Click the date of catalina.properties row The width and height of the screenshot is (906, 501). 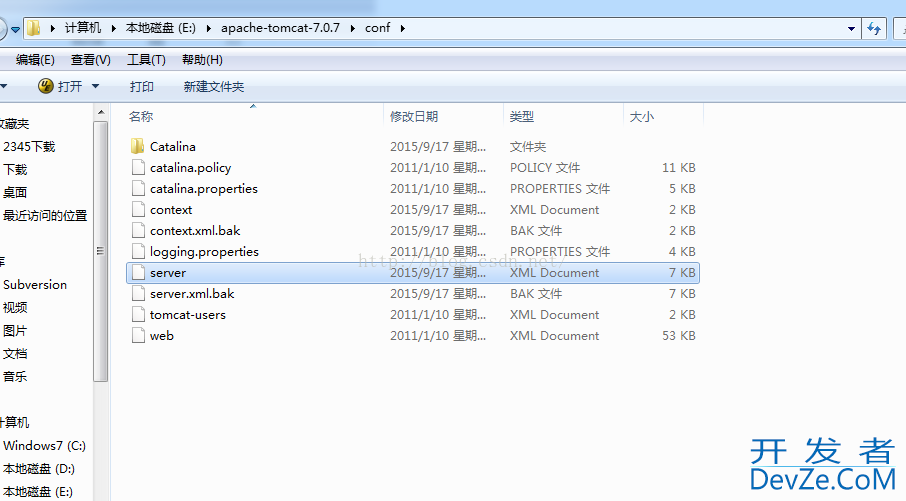point(438,189)
